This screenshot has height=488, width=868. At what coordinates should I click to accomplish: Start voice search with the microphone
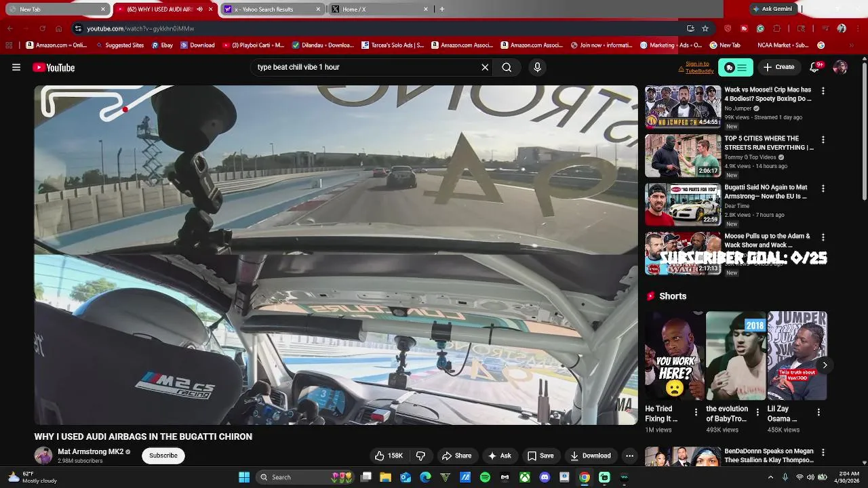537,67
